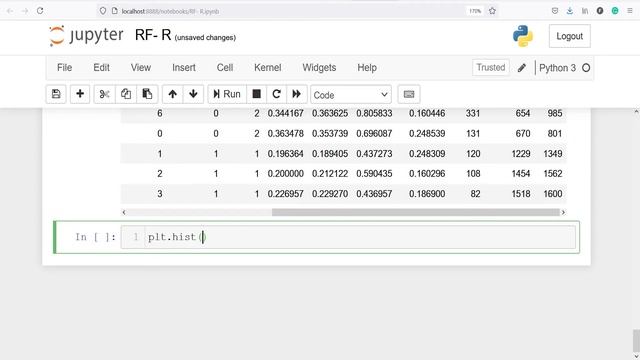This screenshot has height=360, width=640.
Task: Open the Widgets menu
Action: point(319,68)
